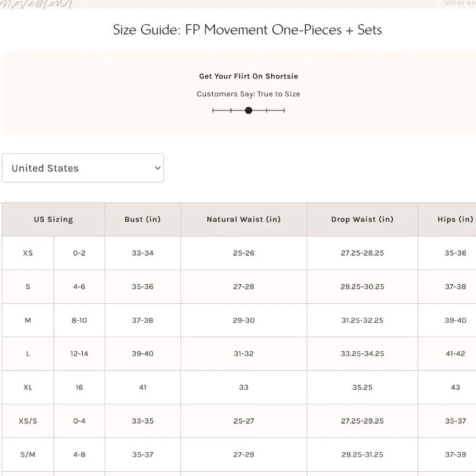Image resolution: width=476 pixels, height=476 pixels.
Task: Click the Size Guide page heading
Action: pos(248,30)
